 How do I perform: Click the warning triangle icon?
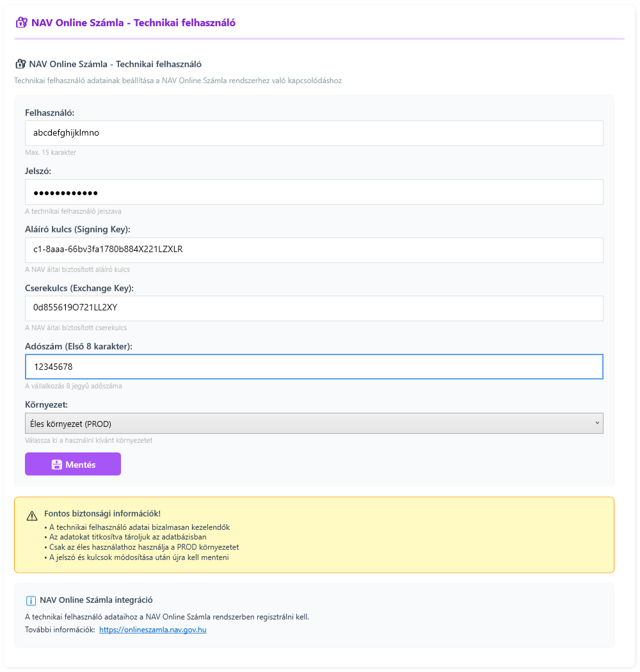(x=32, y=516)
